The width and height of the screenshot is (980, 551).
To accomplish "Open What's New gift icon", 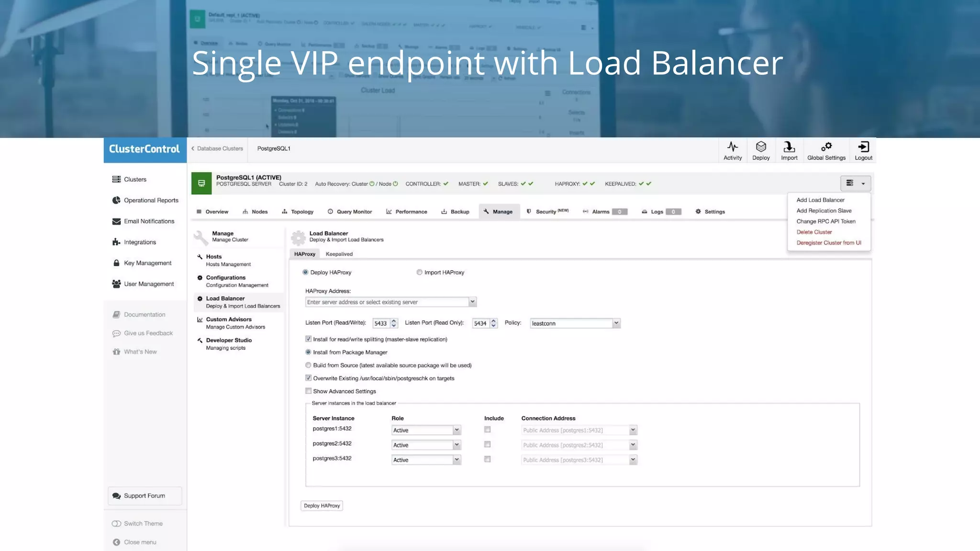I will coord(116,352).
